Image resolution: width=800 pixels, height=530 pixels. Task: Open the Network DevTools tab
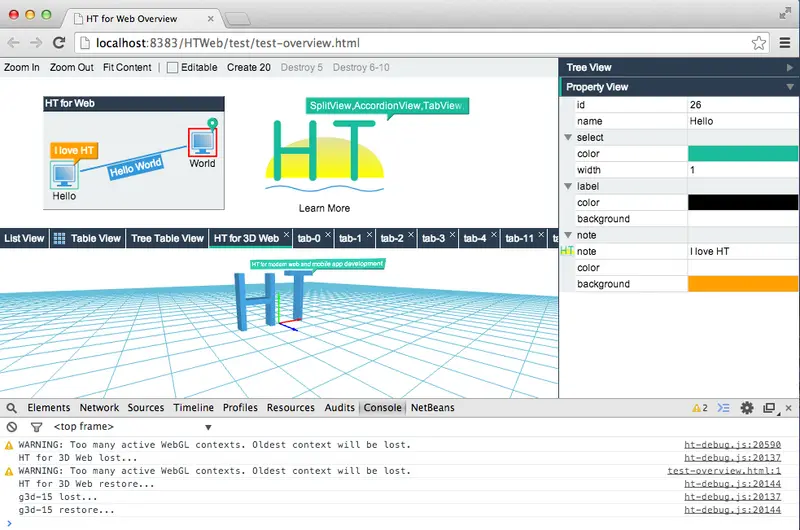pos(99,408)
